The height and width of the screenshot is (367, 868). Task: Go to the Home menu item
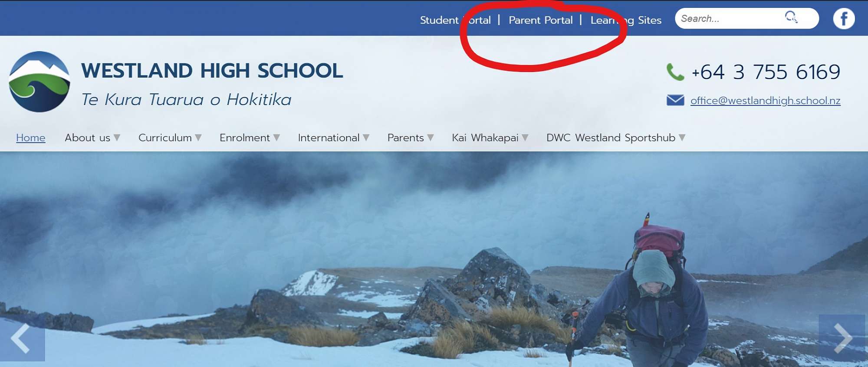point(31,138)
